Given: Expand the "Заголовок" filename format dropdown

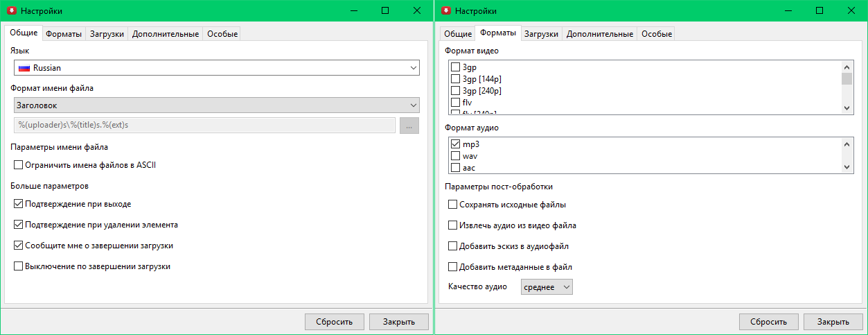Looking at the screenshot, I should point(216,105).
